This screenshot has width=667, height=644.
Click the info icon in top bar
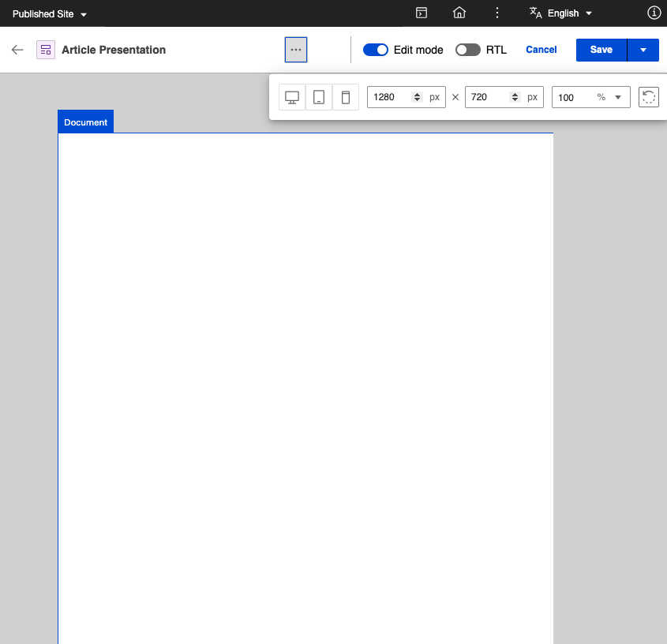pos(654,13)
